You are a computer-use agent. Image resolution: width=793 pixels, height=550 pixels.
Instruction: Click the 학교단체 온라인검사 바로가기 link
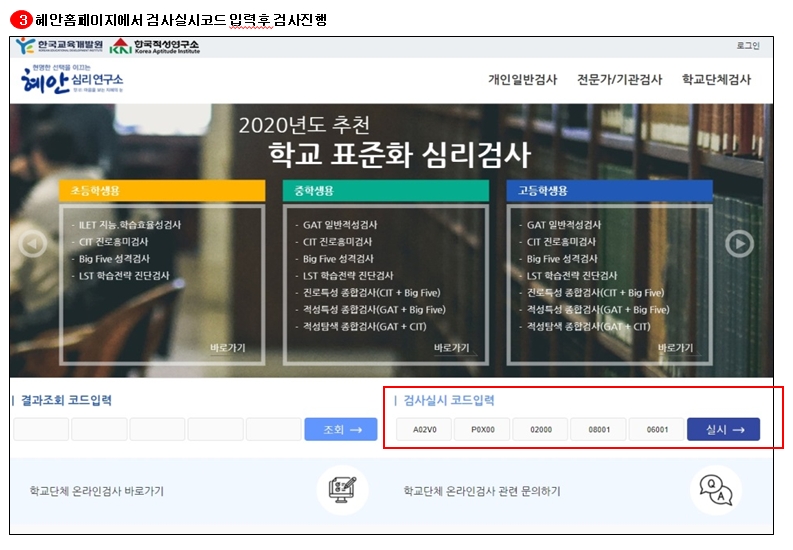tap(97, 491)
